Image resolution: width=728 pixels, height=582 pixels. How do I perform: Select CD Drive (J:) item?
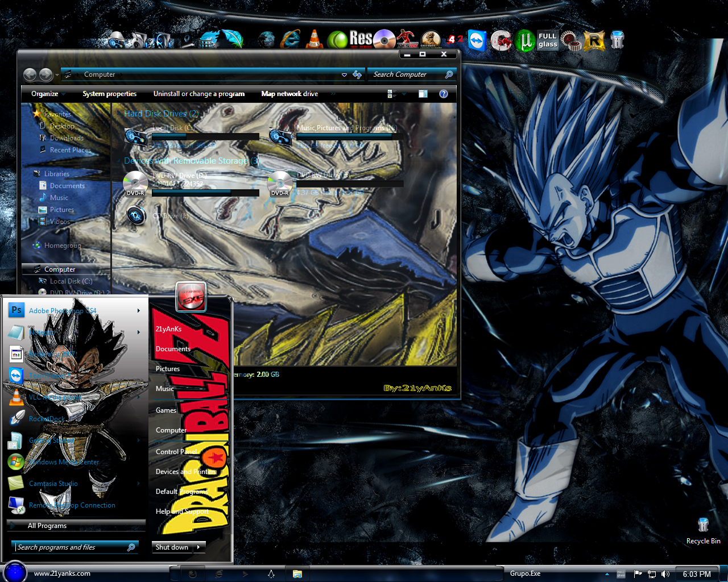157,216
